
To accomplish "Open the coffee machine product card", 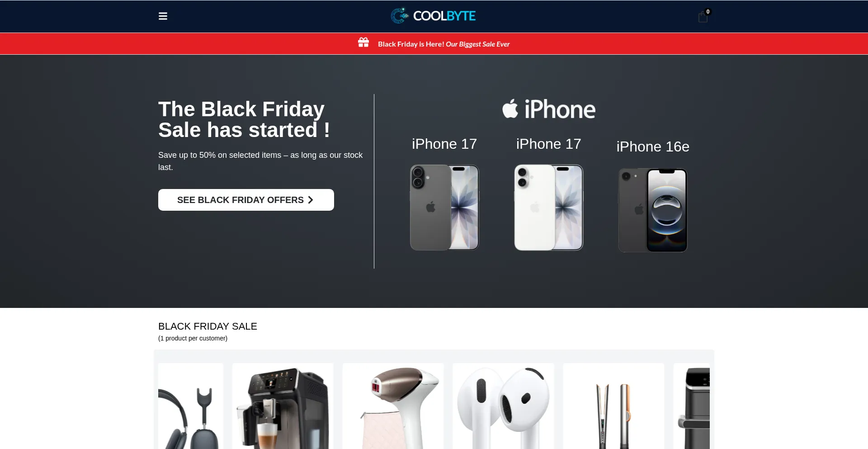I will coord(283,406).
